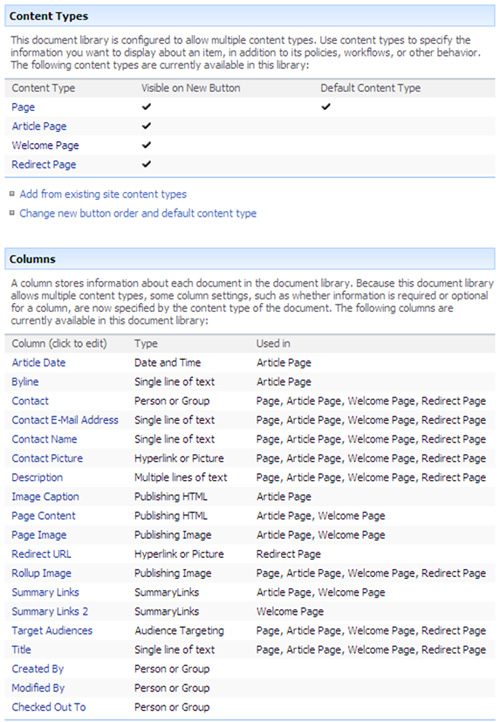Edit the Checked Out To column
Image resolution: width=500 pixels, height=722 pixels.
pyautogui.click(x=49, y=707)
